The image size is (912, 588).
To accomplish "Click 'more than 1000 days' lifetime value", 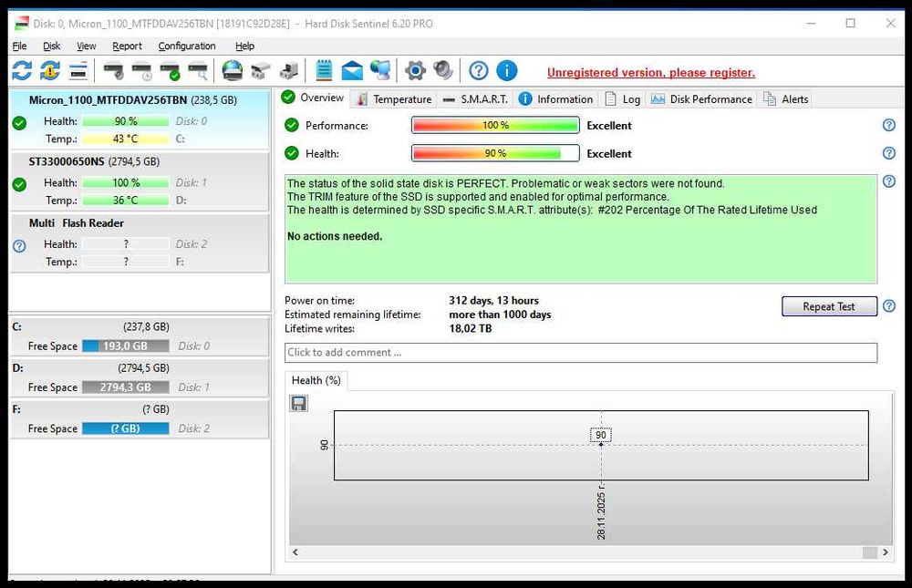I will pyautogui.click(x=500, y=315).
